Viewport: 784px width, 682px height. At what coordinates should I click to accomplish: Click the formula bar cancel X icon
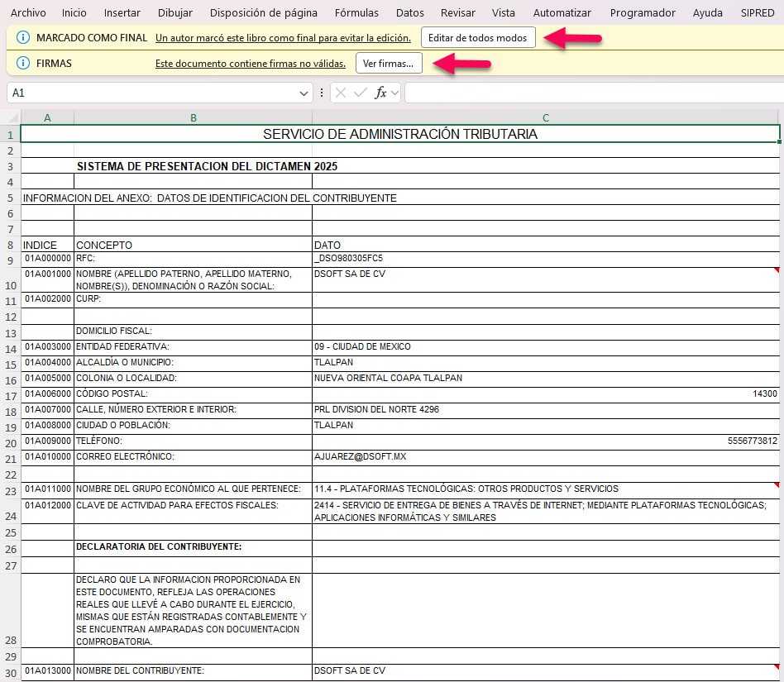point(341,93)
